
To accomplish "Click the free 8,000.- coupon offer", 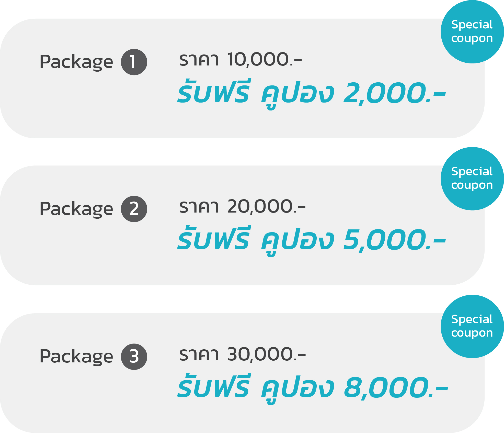I will 313,388.
